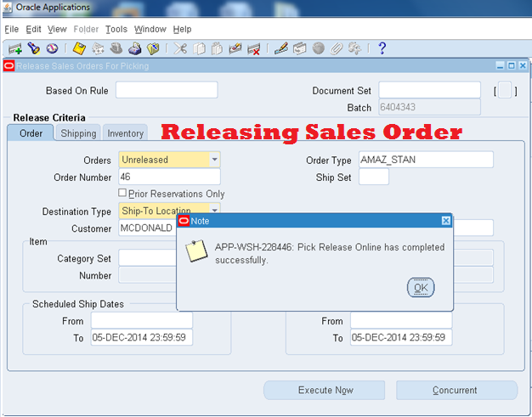This screenshot has height=417, width=532.
Task: Click the grayed Folder menu
Action: [86, 30]
